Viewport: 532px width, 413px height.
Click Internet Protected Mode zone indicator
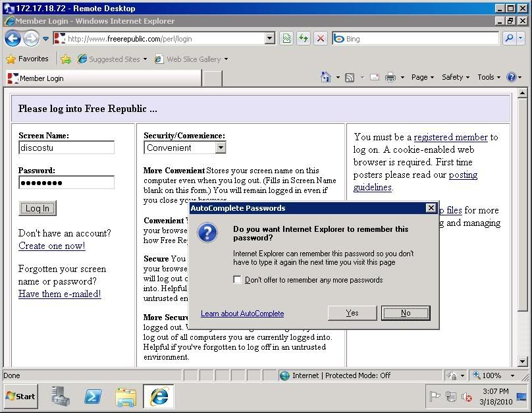(336, 375)
